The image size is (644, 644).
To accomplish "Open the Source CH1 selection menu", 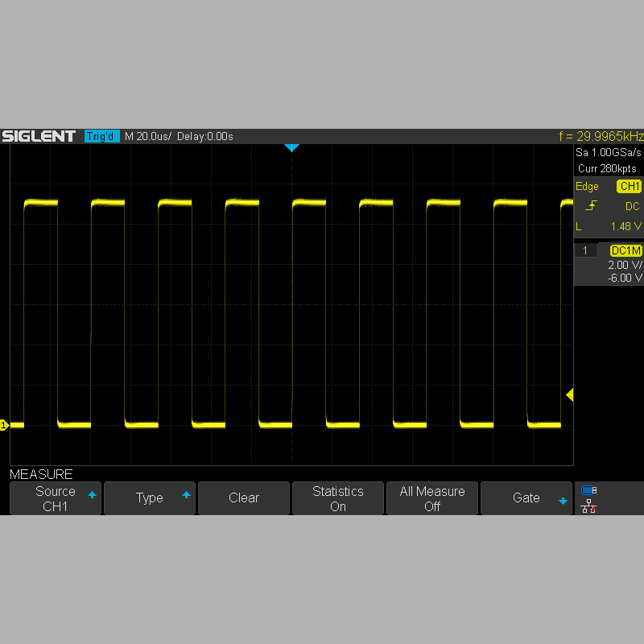I will point(56,498).
